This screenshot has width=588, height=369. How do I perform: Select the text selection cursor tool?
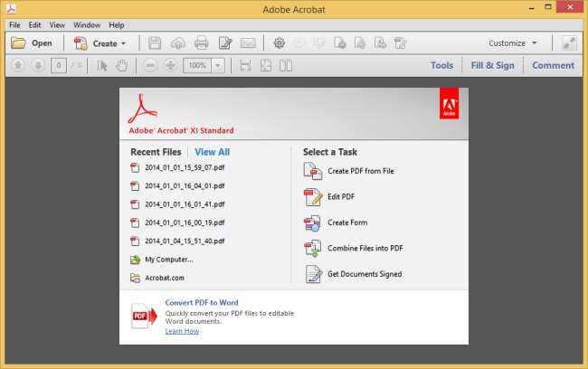(x=101, y=66)
